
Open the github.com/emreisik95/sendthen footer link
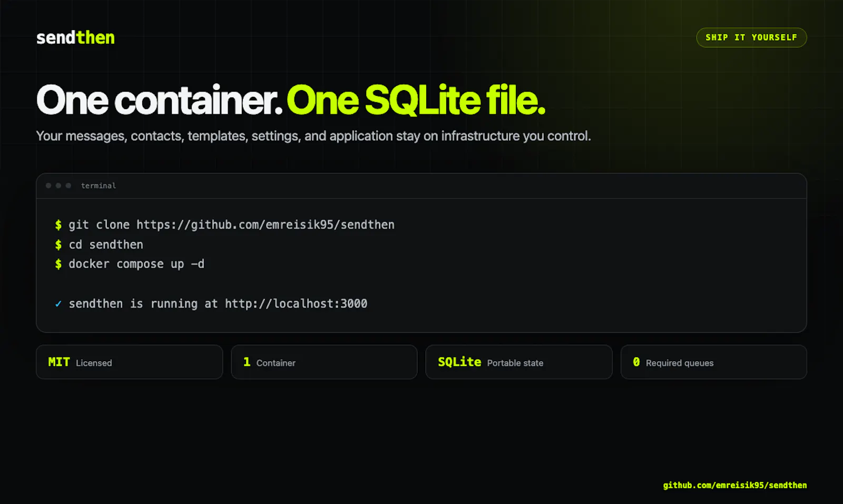[x=734, y=485]
